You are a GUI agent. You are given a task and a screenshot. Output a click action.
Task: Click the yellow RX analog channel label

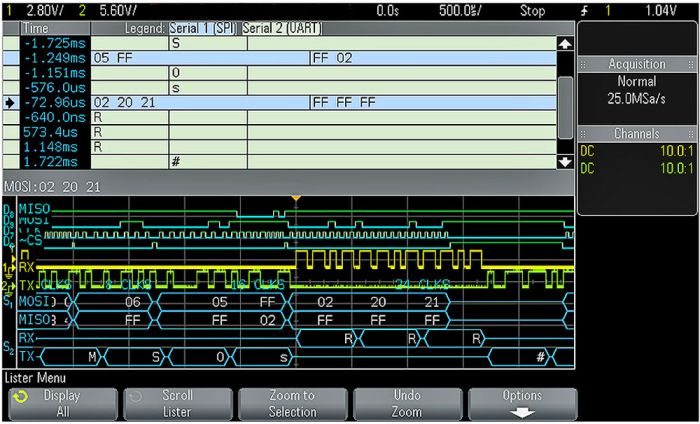[x=26, y=267]
